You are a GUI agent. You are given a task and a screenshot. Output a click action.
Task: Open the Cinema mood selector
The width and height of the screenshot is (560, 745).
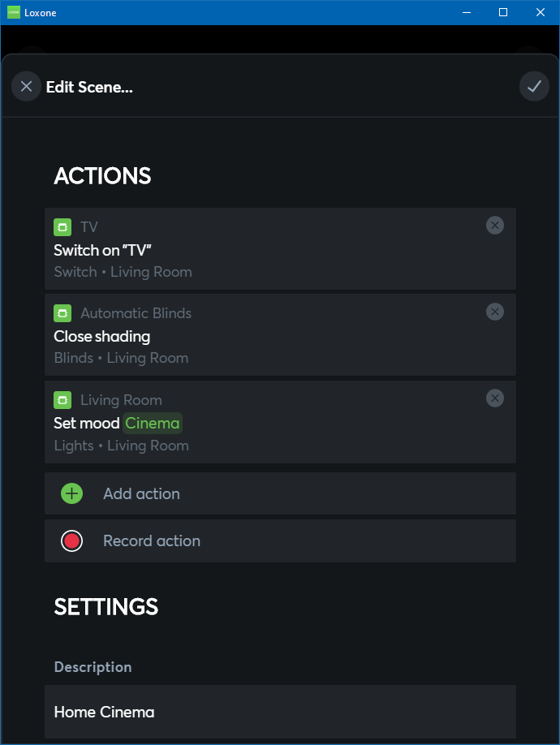click(153, 423)
